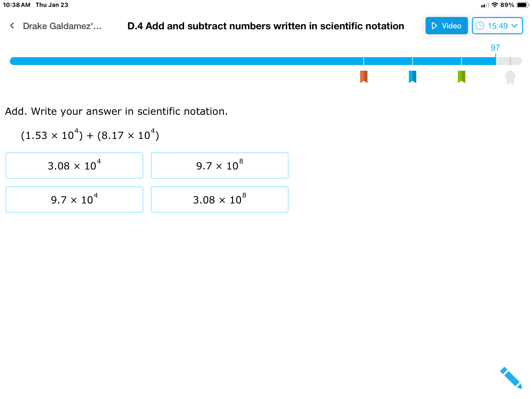The height and width of the screenshot is (399, 532).
Task: Return to Drake Galdamez's page
Action: click(x=62, y=26)
